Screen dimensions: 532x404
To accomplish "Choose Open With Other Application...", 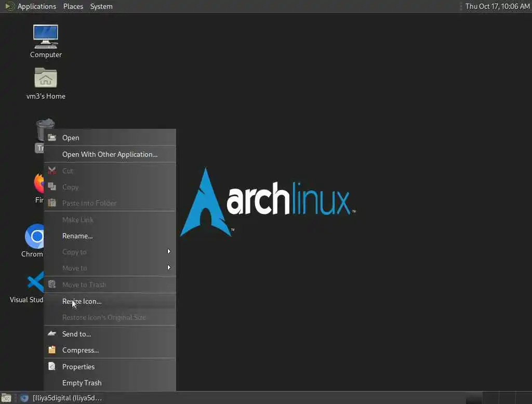I will point(110,154).
